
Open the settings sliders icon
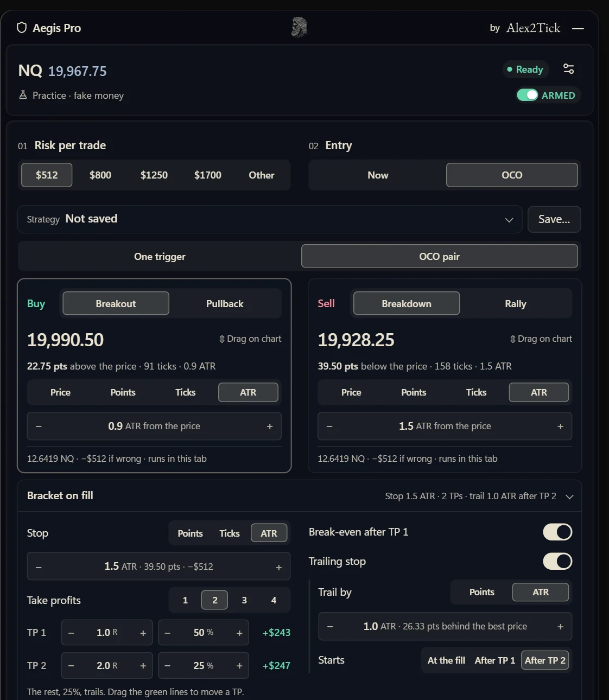click(x=568, y=69)
